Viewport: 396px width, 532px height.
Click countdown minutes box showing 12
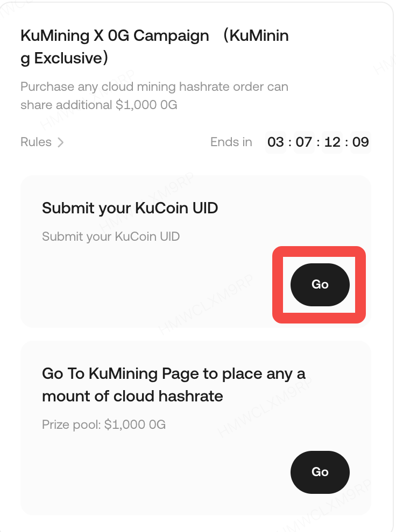click(333, 142)
